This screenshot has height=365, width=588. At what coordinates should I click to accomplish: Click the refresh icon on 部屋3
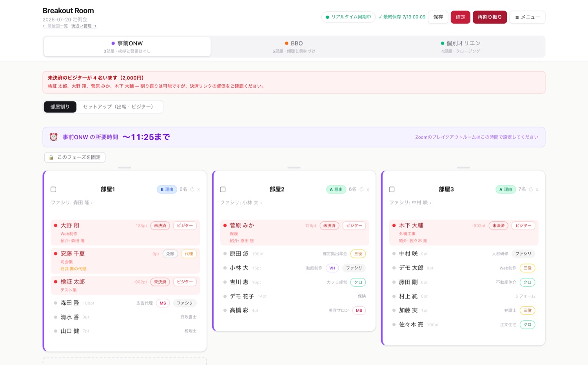click(531, 189)
